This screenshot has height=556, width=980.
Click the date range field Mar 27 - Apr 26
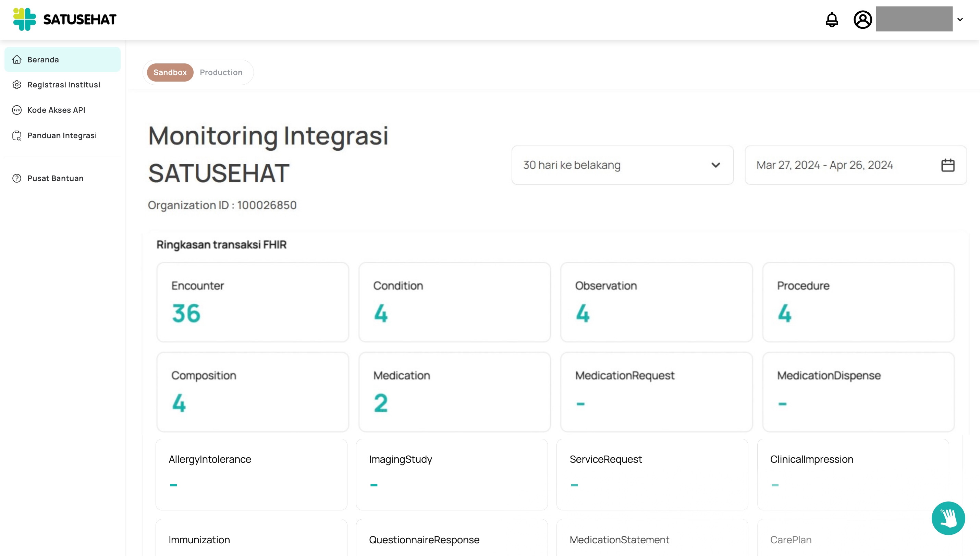(856, 165)
